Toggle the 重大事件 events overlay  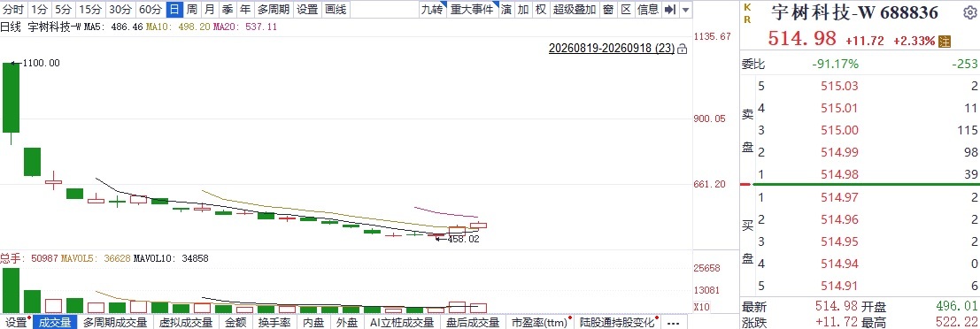[x=473, y=10]
